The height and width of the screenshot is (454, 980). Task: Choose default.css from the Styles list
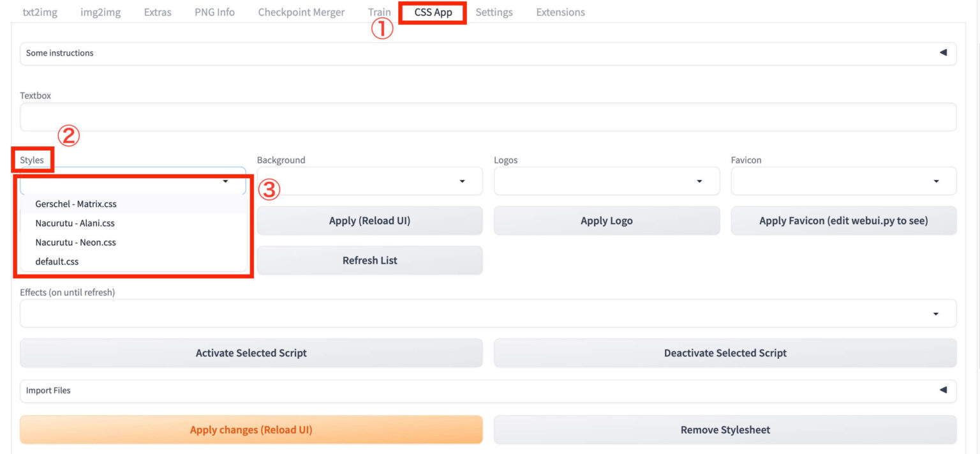click(57, 261)
